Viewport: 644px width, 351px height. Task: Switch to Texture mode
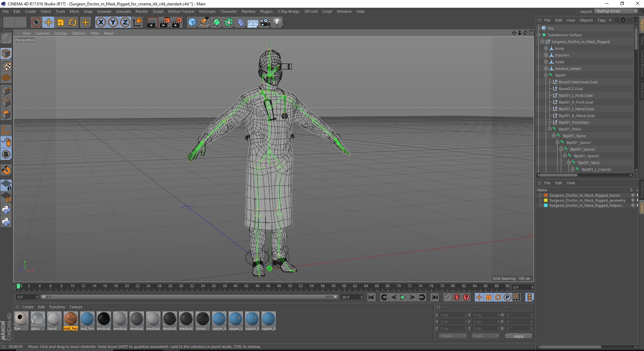click(6, 66)
